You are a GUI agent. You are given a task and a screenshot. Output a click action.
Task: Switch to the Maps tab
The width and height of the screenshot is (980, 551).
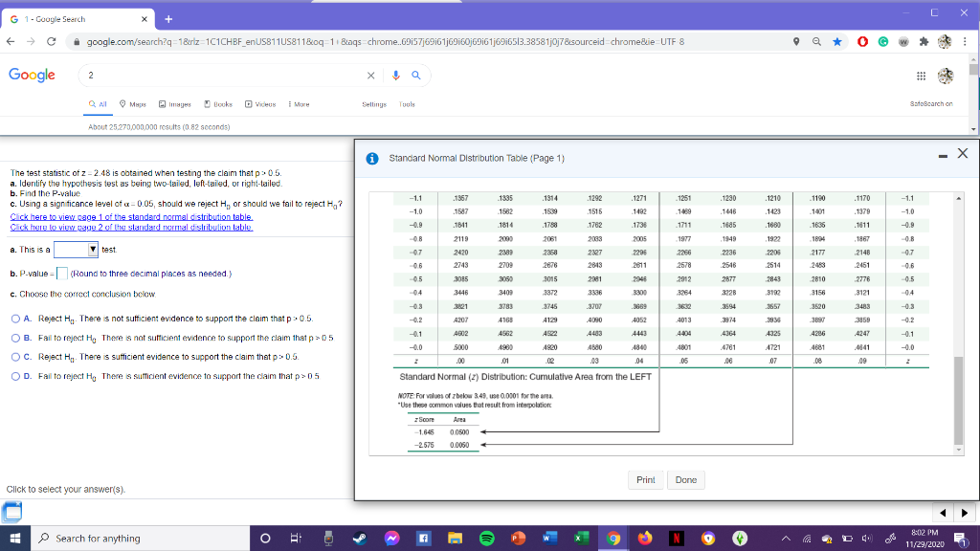click(x=132, y=104)
